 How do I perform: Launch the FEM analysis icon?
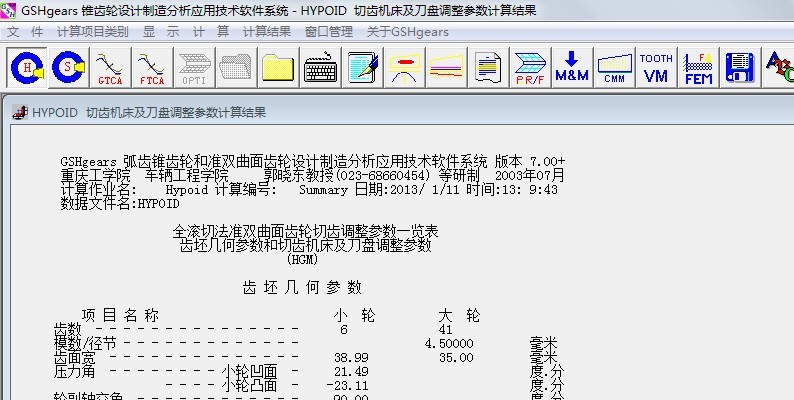(x=698, y=67)
